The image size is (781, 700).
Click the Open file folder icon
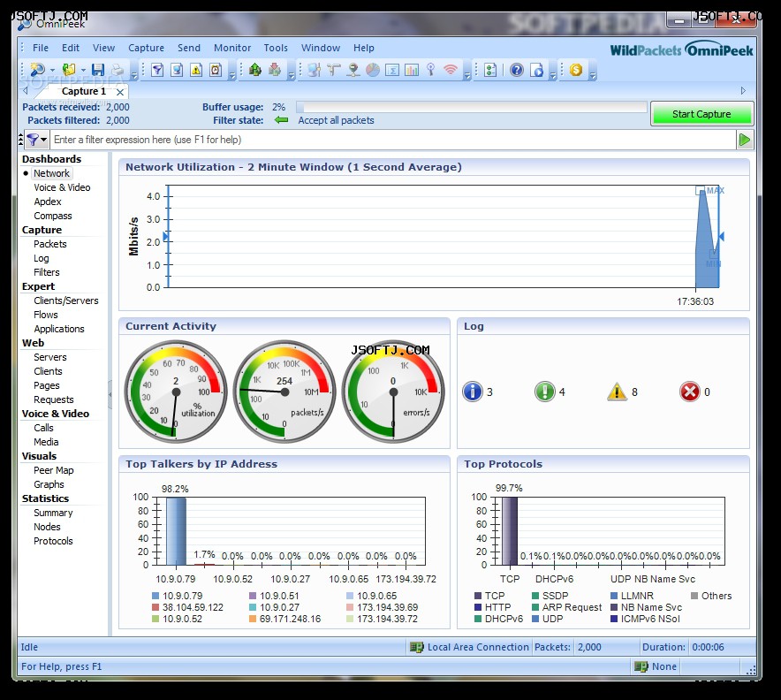pos(69,70)
